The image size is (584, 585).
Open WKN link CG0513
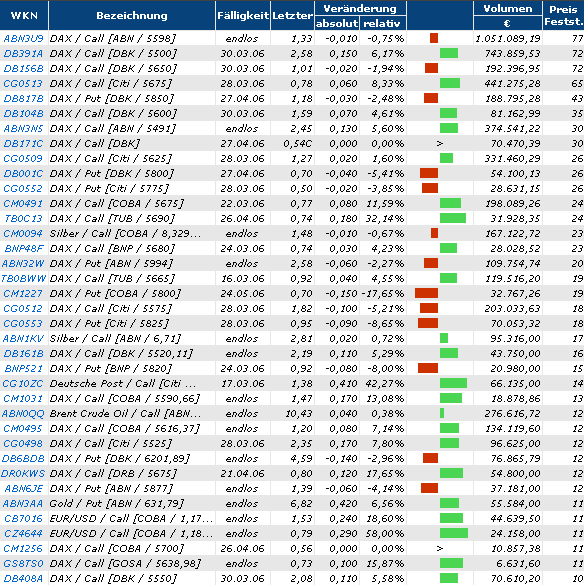[23, 84]
